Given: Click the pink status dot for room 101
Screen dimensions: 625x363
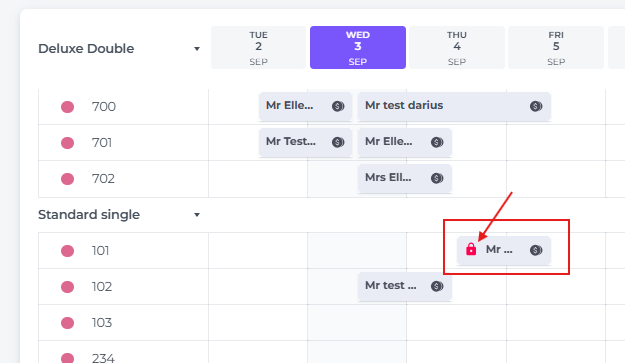Looking at the screenshot, I should [x=67, y=251].
